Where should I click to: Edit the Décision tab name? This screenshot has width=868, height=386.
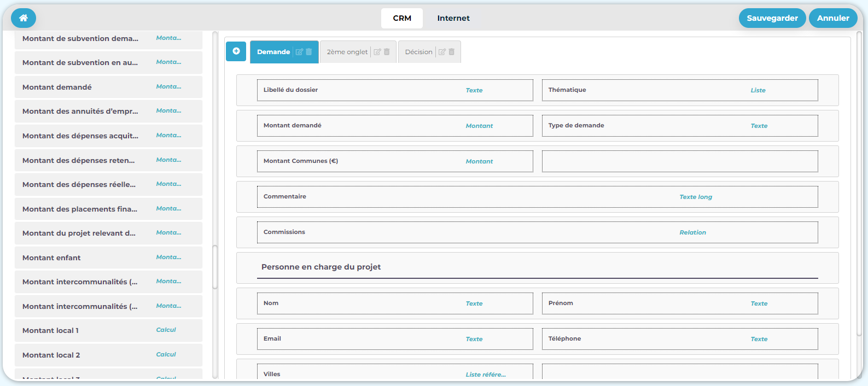pos(442,52)
